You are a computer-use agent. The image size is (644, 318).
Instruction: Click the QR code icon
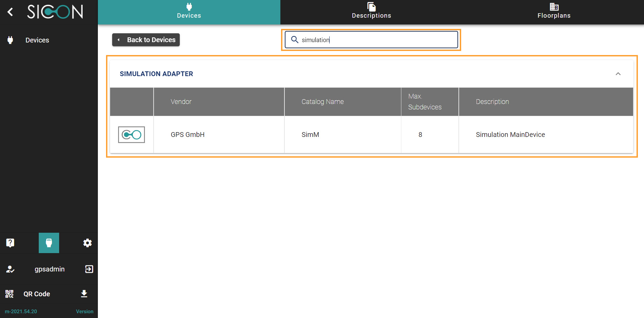[10, 294]
